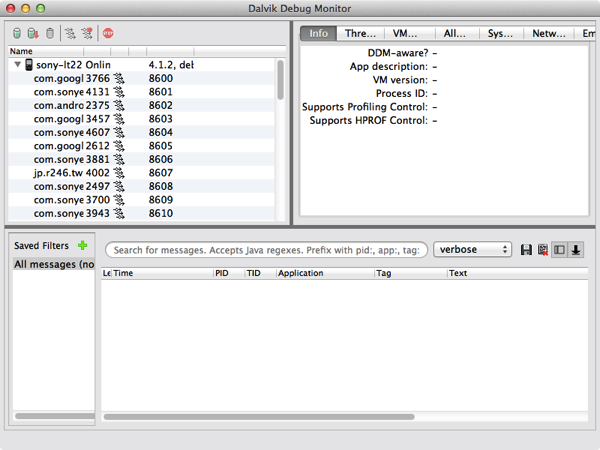Select the All messages saved filter

click(x=54, y=264)
